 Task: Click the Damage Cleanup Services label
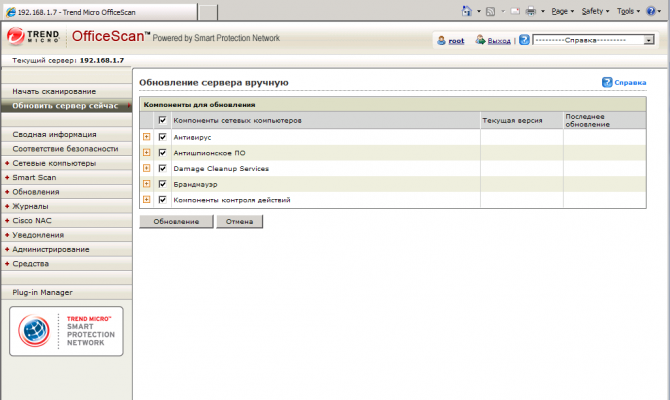[221, 168]
